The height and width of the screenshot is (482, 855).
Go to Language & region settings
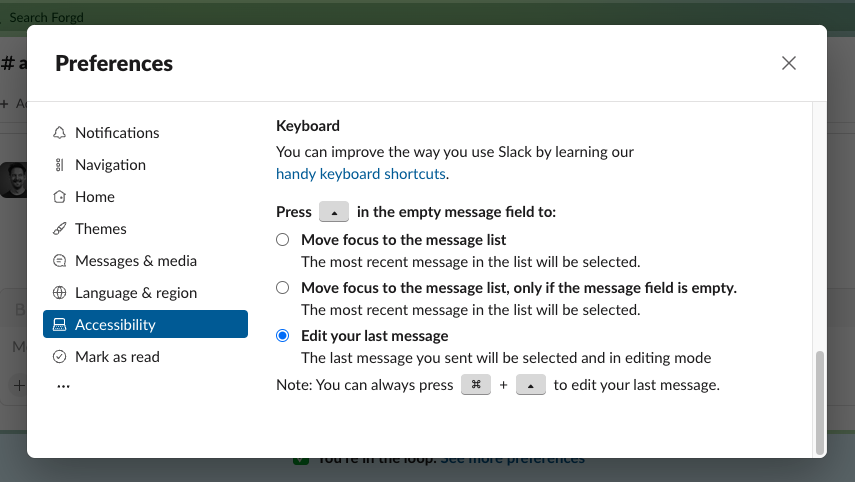pos(145,293)
